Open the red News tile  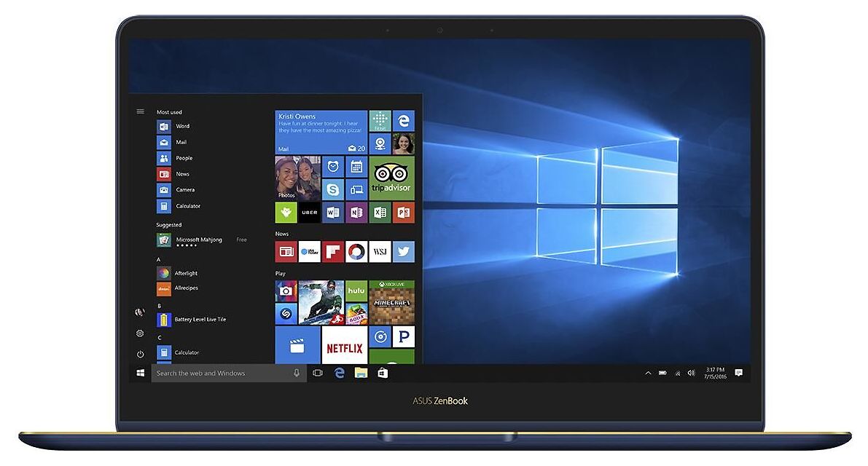click(286, 251)
